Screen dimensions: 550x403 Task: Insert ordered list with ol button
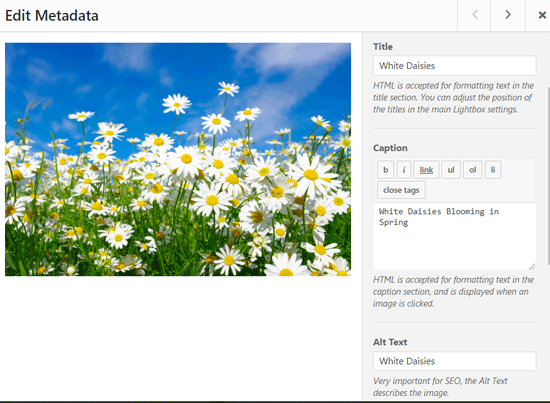pyautogui.click(x=472, y=170)
